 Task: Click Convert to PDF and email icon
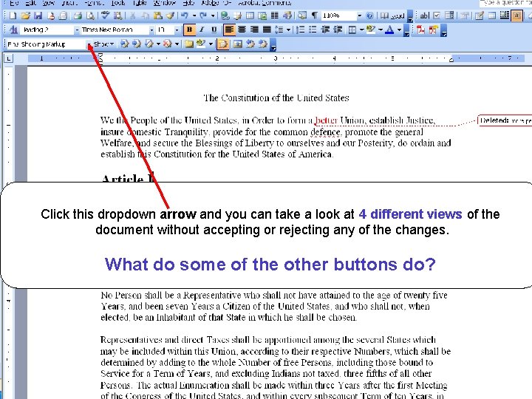(433, 30)
